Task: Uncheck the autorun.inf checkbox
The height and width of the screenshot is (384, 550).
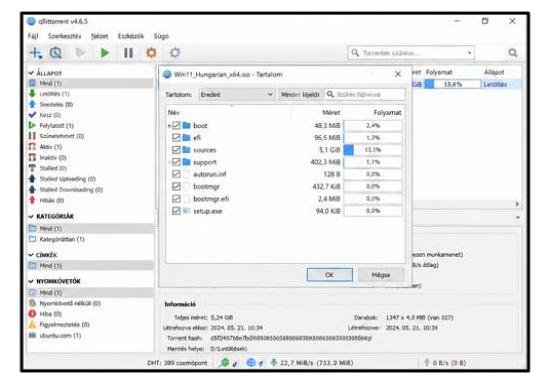Action: 176,174
